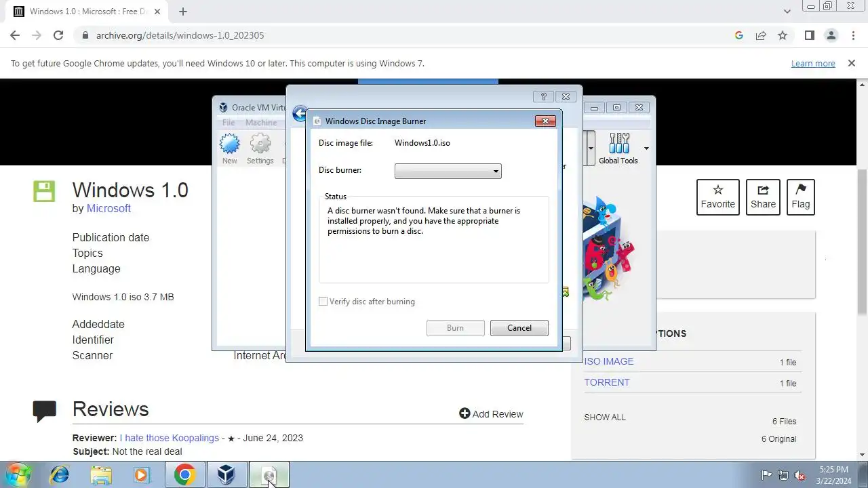This screenshot has width=868, height=488.
Task: Click the Action Center flag tray icon
Action: click(x=767, y=475)
